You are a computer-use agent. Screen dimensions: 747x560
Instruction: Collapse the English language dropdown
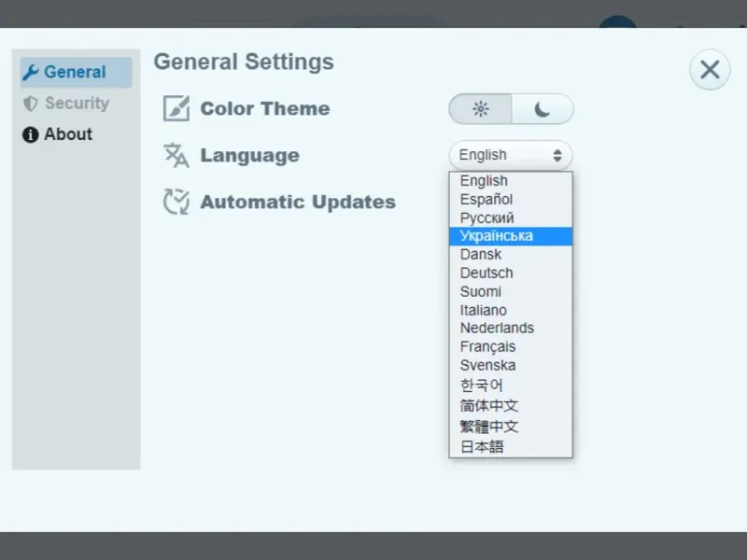pos(510,155)
